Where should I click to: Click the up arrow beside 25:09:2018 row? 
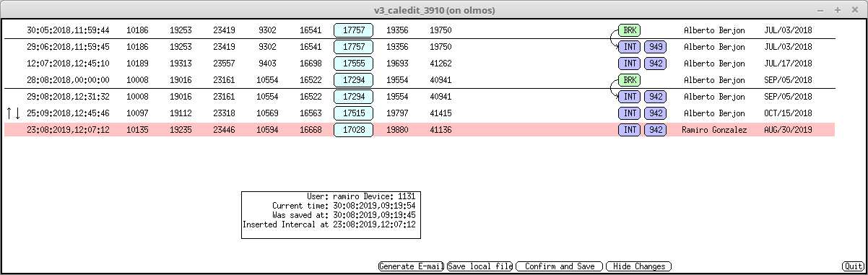tap(9, 113)
